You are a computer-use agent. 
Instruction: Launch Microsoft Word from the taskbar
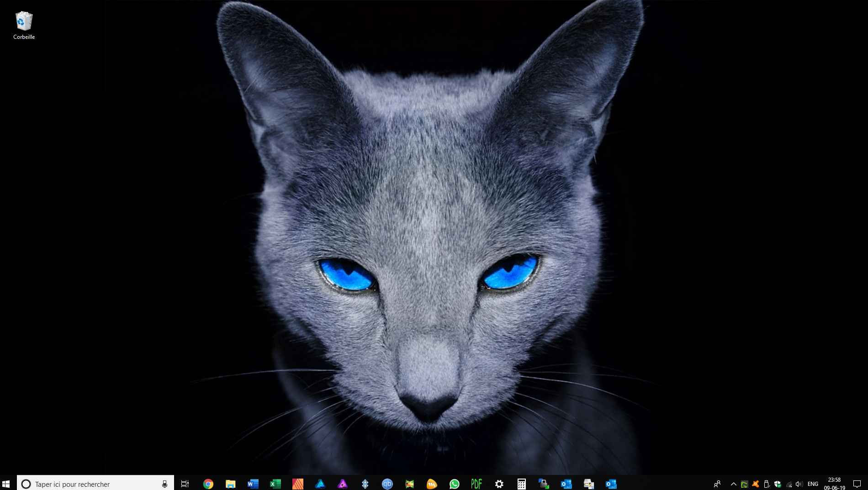click(x=253, y=484)
